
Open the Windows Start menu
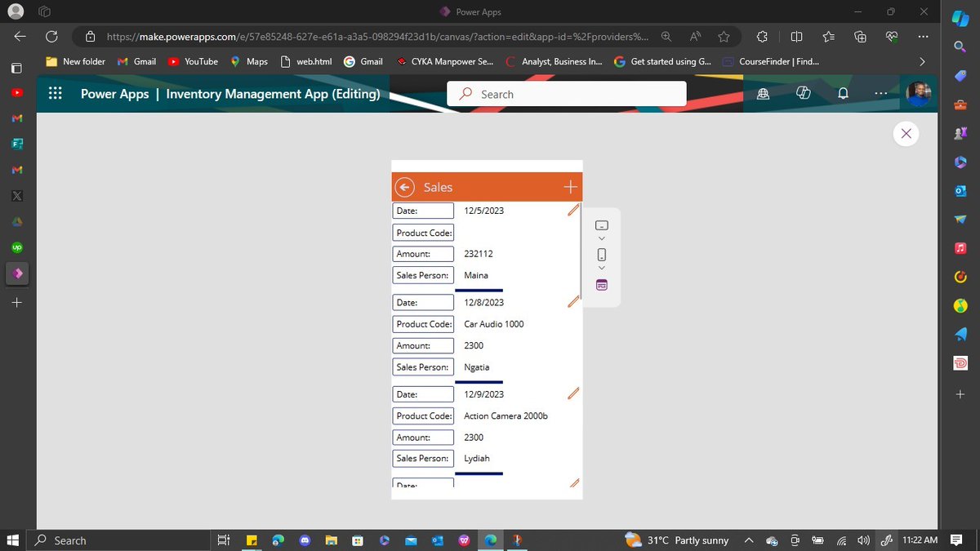(12, 540)
